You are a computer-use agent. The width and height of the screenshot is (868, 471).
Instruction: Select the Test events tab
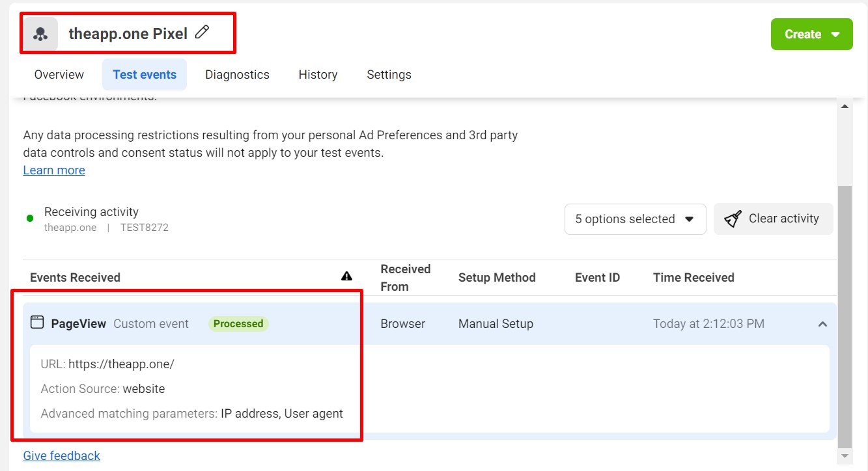point(145,75)
